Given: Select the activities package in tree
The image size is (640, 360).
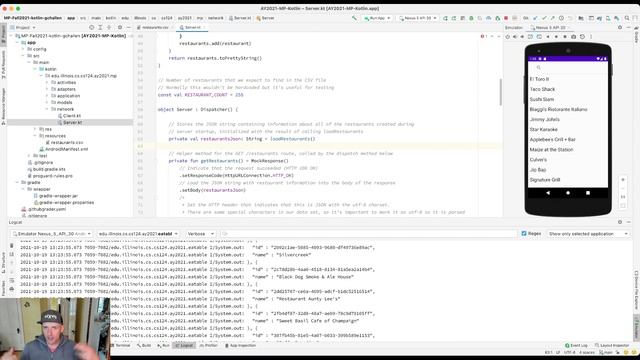Looking at the screenshot, I should (x=66, y=82).
